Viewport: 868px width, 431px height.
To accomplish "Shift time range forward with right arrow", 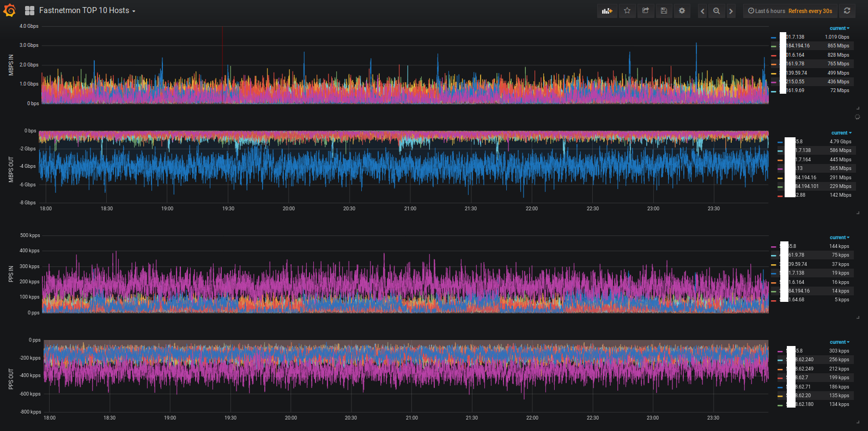I will click(x=731, y=11).
